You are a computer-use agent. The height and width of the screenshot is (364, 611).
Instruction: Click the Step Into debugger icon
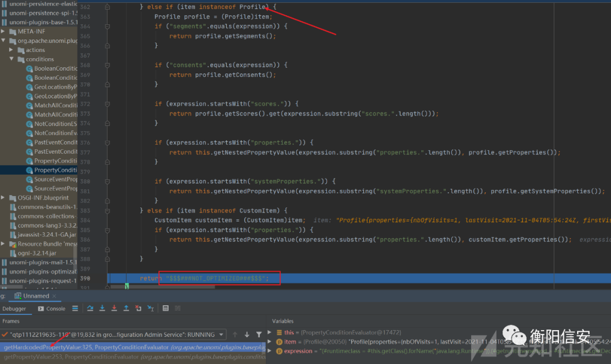click(x=102, y=309)
